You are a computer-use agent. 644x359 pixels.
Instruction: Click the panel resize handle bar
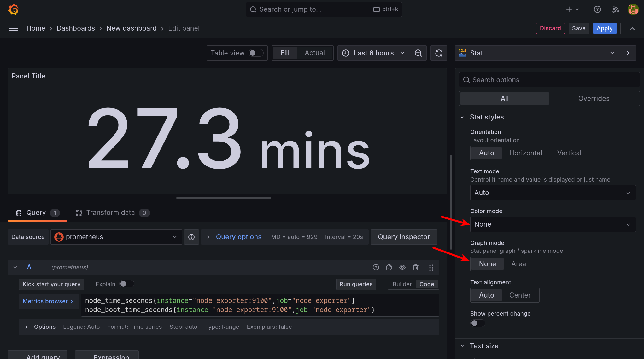click(223, 198)
